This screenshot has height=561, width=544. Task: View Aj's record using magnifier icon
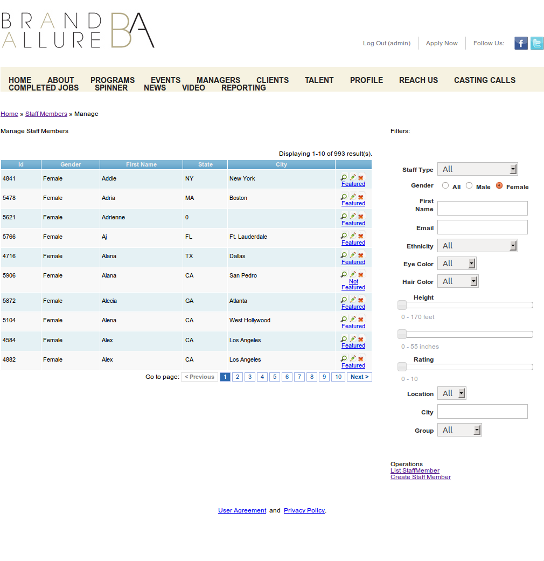(344, 235)
